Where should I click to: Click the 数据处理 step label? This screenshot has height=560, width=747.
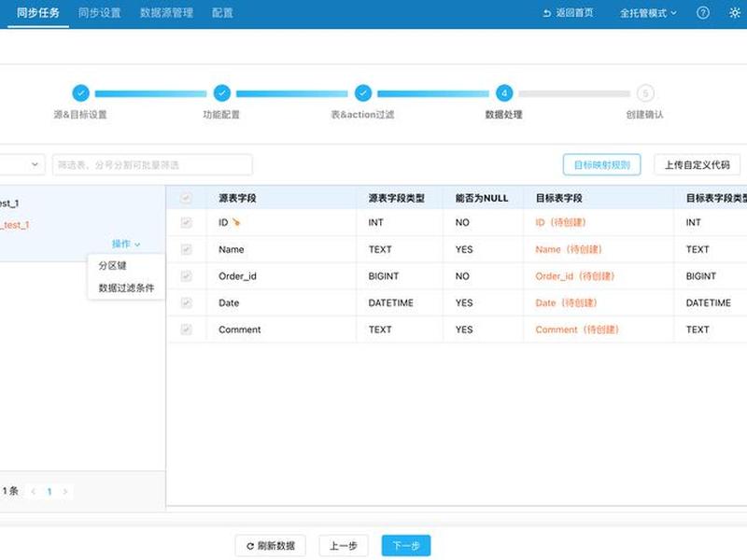(x=503, y=114)
